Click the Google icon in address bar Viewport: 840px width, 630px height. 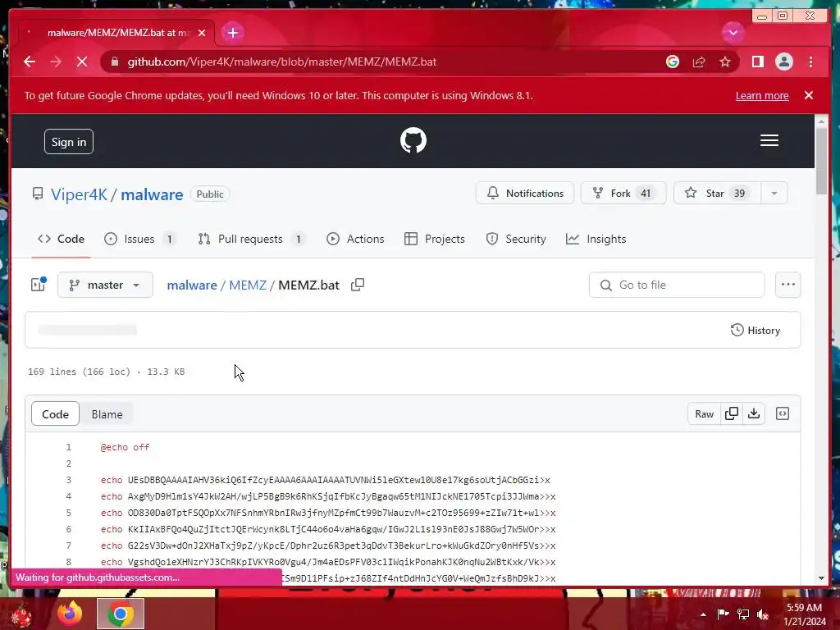pos(673,62)
